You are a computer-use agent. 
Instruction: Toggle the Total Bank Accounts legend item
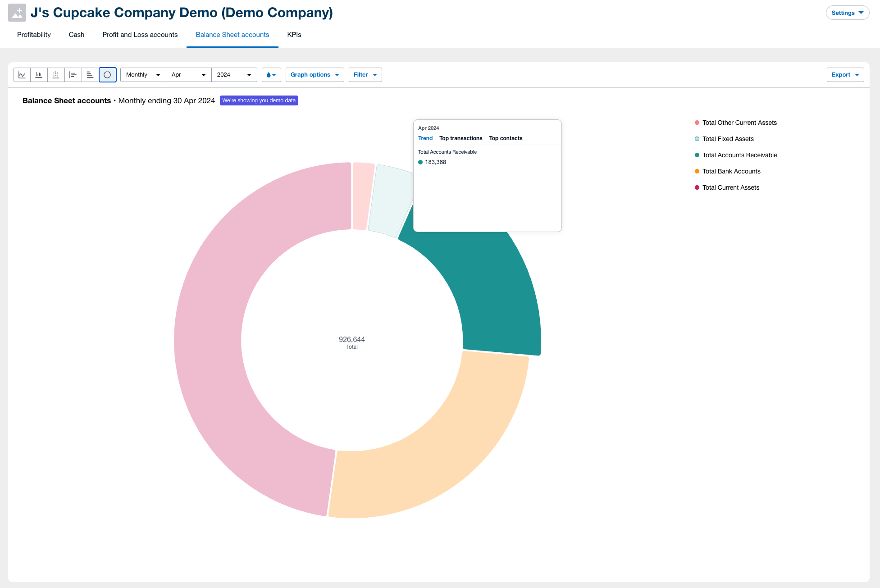(731, 171)
